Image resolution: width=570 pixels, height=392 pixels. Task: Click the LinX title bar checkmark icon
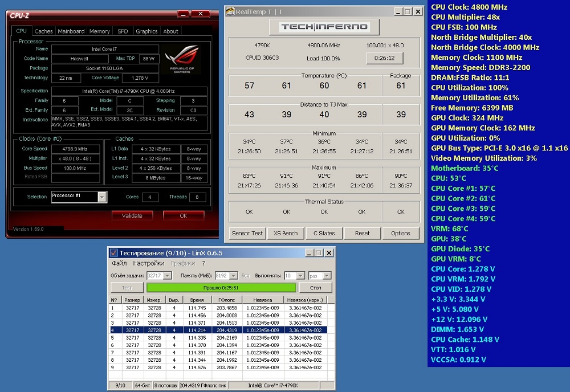(114, 252)
